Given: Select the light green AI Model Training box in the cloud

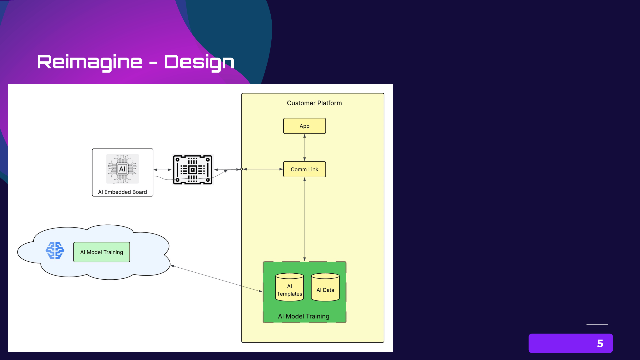Looking at the screenshot, I should [102, 252].
